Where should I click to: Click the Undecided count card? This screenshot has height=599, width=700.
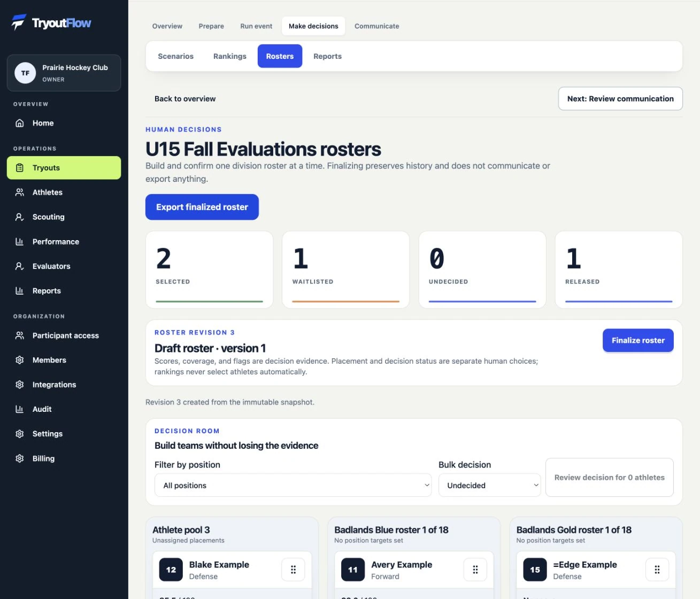tap(482, 270)
